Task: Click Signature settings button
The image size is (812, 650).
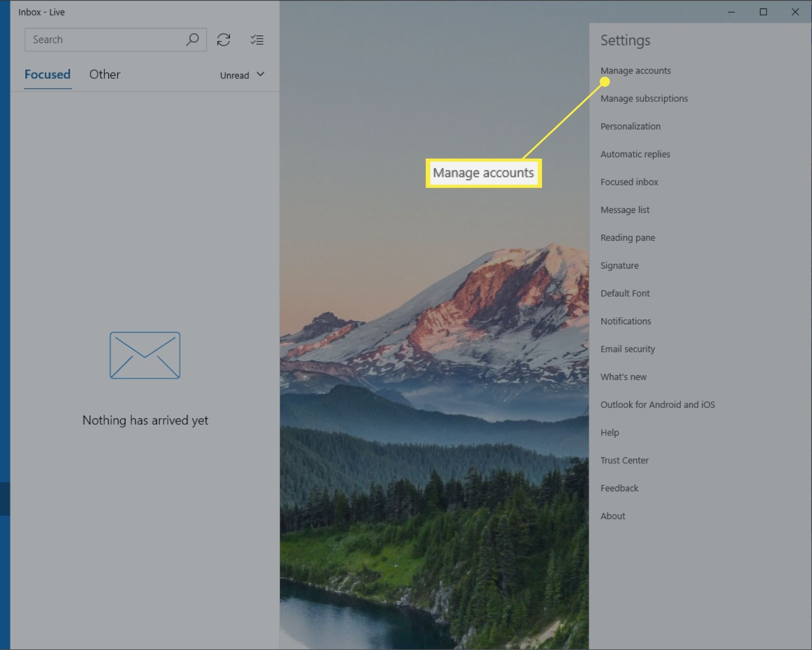Action: [x=620, y=265]
